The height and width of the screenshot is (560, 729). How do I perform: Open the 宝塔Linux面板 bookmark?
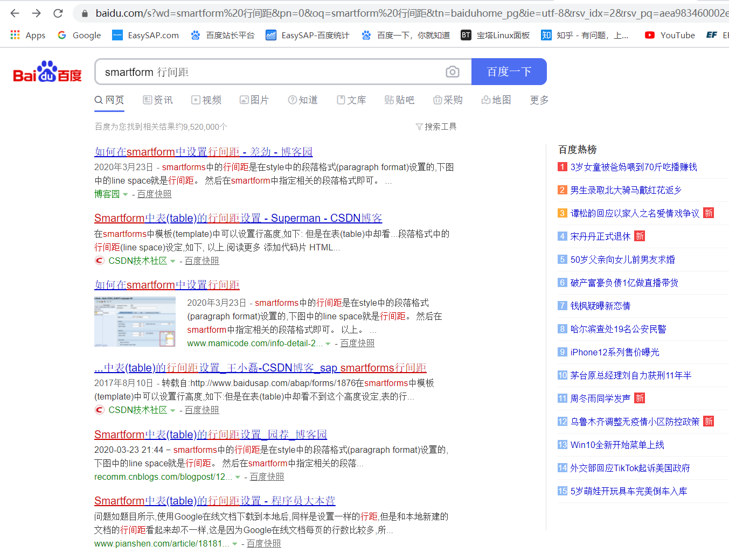coord(496,35)
